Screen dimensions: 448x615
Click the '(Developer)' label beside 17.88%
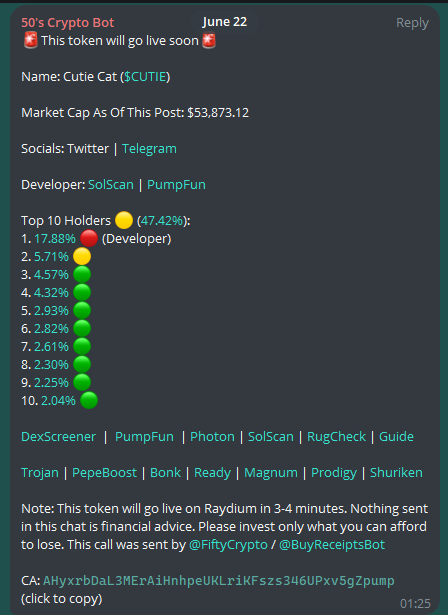[137, 239]
